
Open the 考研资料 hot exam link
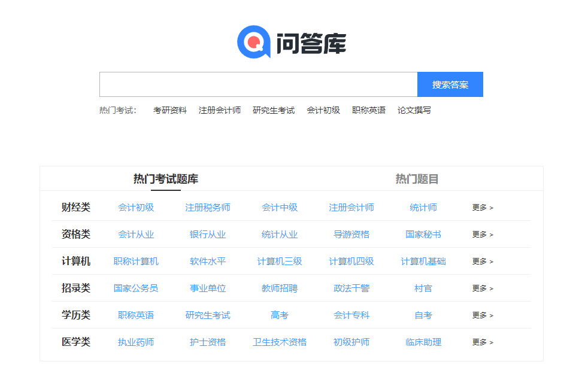click(170, 110)
